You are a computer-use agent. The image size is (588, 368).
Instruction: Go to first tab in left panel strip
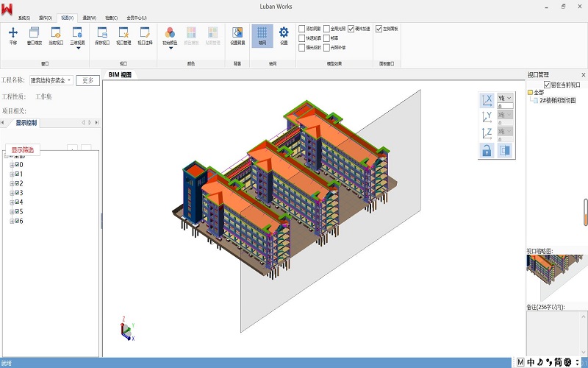click(x=2, y=122)
